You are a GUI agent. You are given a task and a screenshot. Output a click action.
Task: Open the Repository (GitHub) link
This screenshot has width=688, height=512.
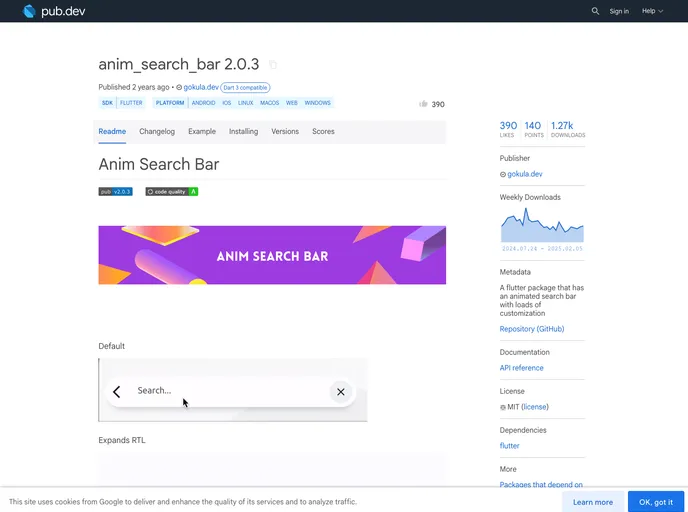(x=532, y=329)
